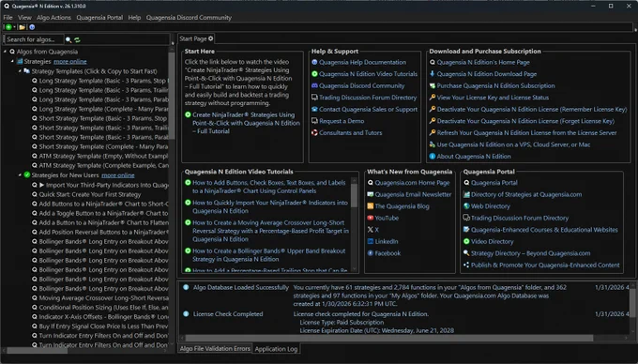
Task: Select Quick Start: Create Your First Strategy
Action: coord(90,194)
